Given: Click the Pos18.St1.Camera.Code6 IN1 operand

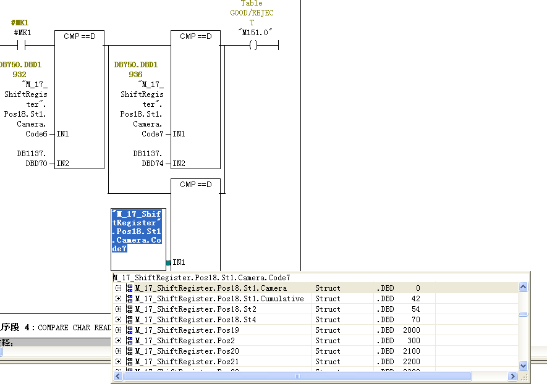Looking at the screenshot, I should pos(25,109).
